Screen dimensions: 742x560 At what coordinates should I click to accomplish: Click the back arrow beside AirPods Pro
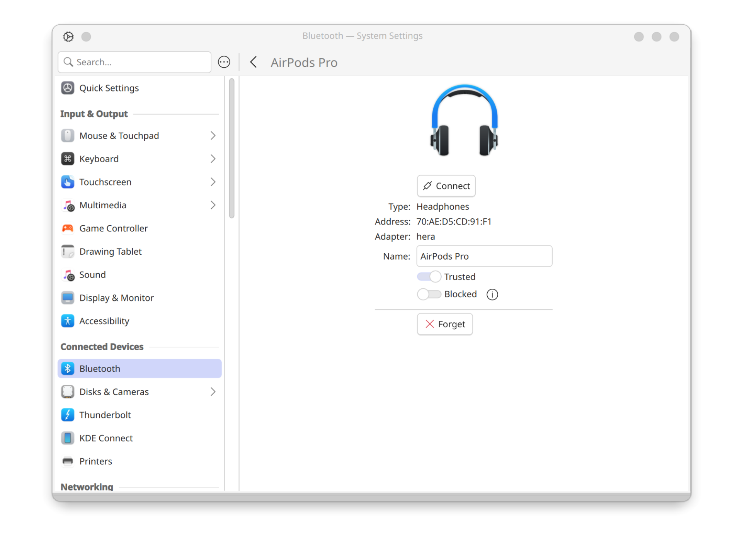pos(254,62)
